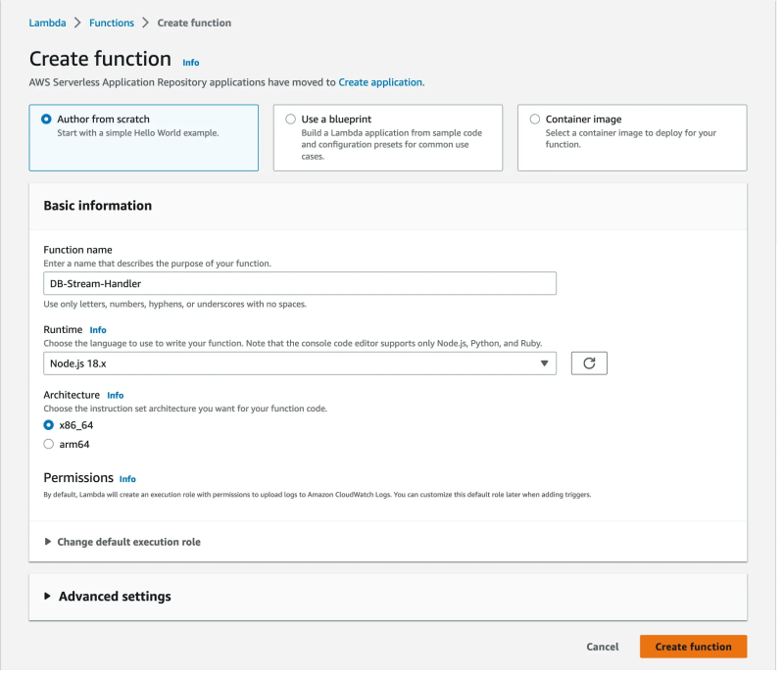Image resolution: width=784 pixels, height=677 pixels.
Task: Click Info next to Create function heading
Action: click(191, 62)
